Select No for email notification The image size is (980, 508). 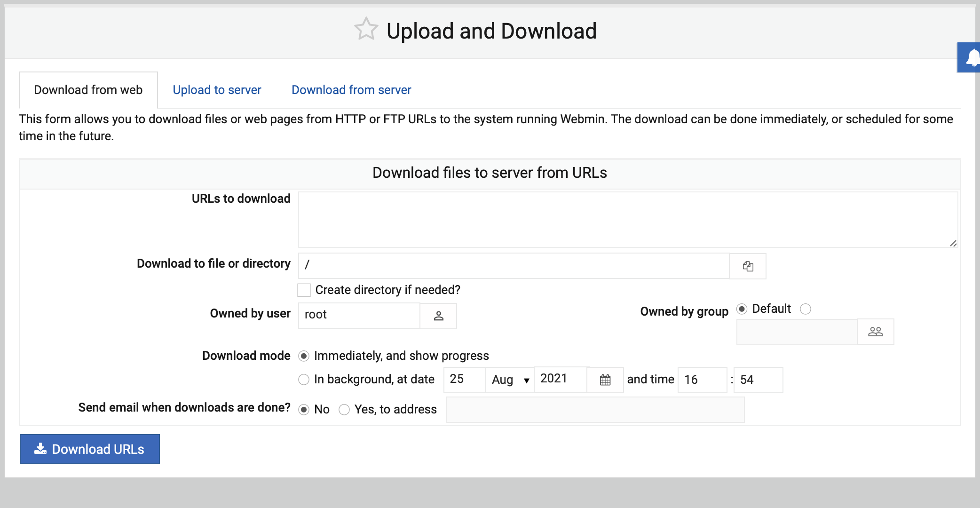[304, 410]
